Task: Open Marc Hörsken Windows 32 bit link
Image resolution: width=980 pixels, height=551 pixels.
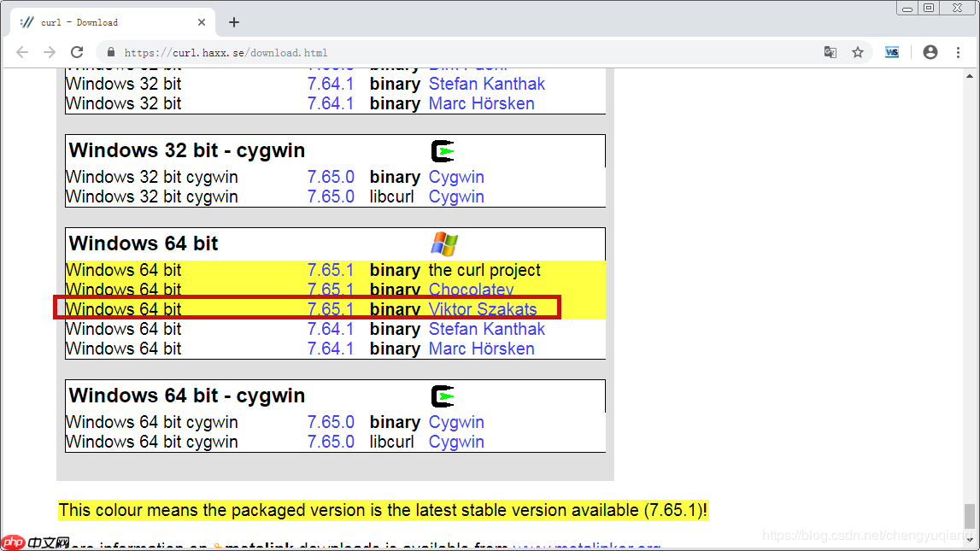Action: tap(481, 103)
